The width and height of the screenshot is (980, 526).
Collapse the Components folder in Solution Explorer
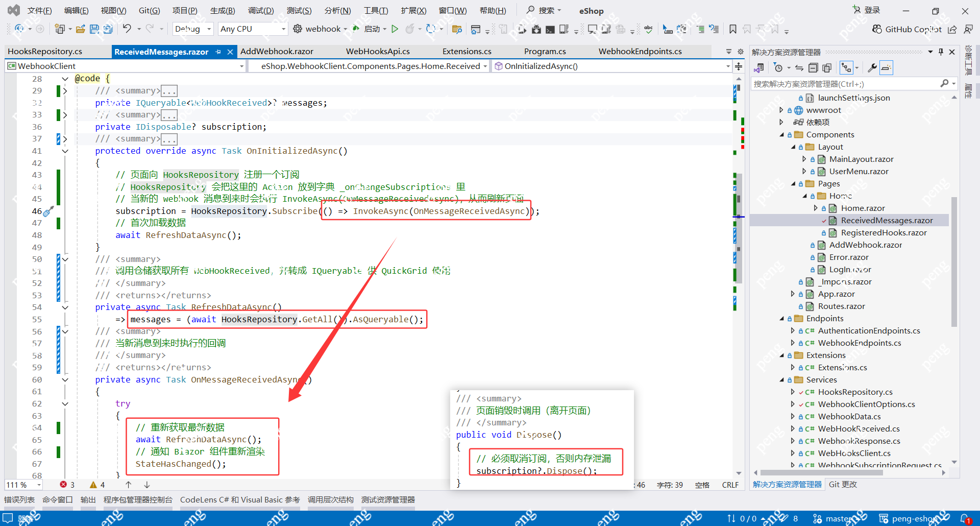pos(782,135)
